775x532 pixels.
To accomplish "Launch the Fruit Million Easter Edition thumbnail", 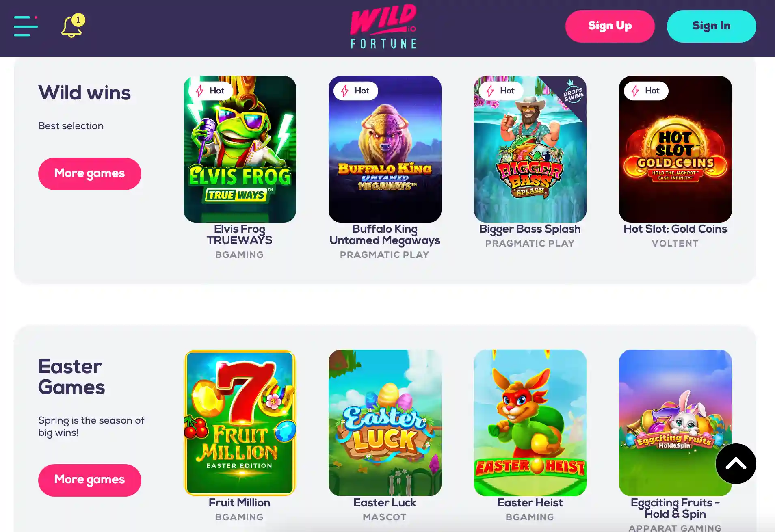I will coord(240,423).
